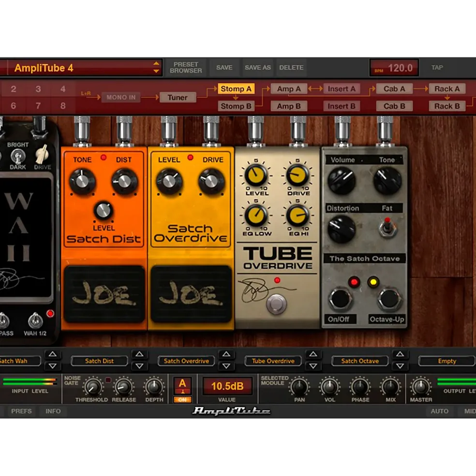Open the PRESET BROWSER
Image resolution: width=476 pixels, height=476 pixels.
point(186,67)
